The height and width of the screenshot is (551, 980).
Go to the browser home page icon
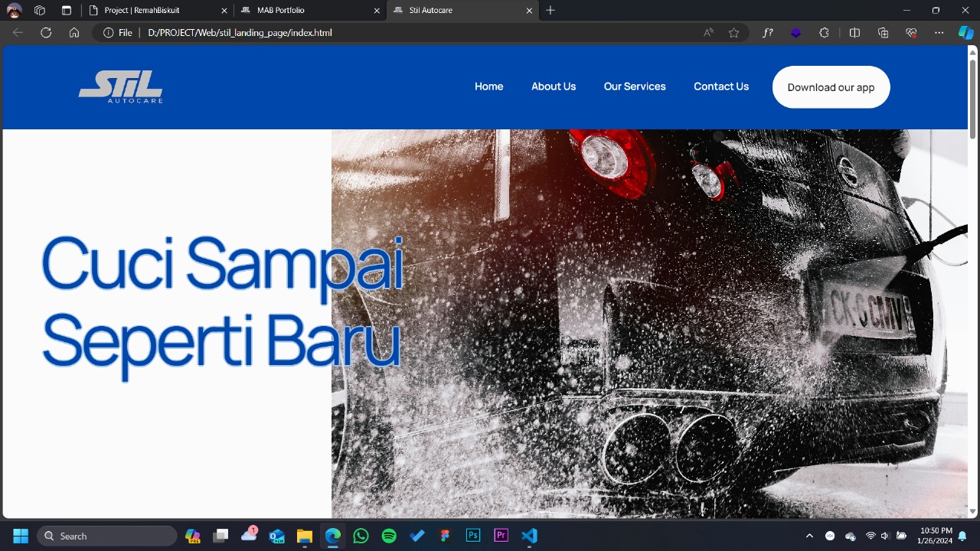tap(74, 33)
